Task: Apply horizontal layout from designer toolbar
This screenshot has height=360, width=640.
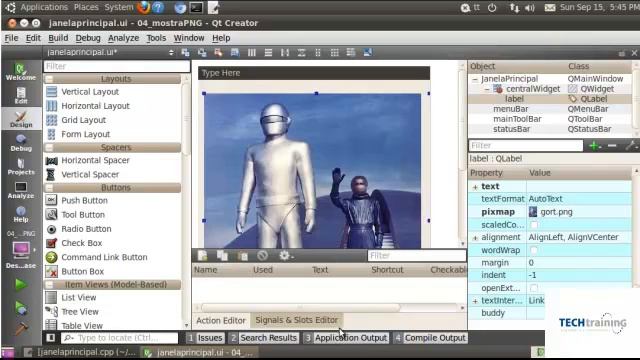Action: [251, 53]
